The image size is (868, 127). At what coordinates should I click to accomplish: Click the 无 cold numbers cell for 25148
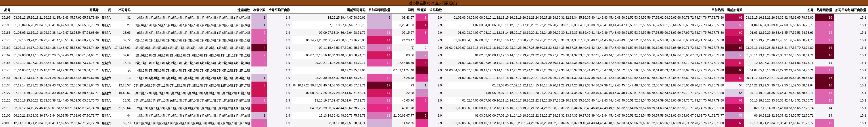(x=129, y=70)
